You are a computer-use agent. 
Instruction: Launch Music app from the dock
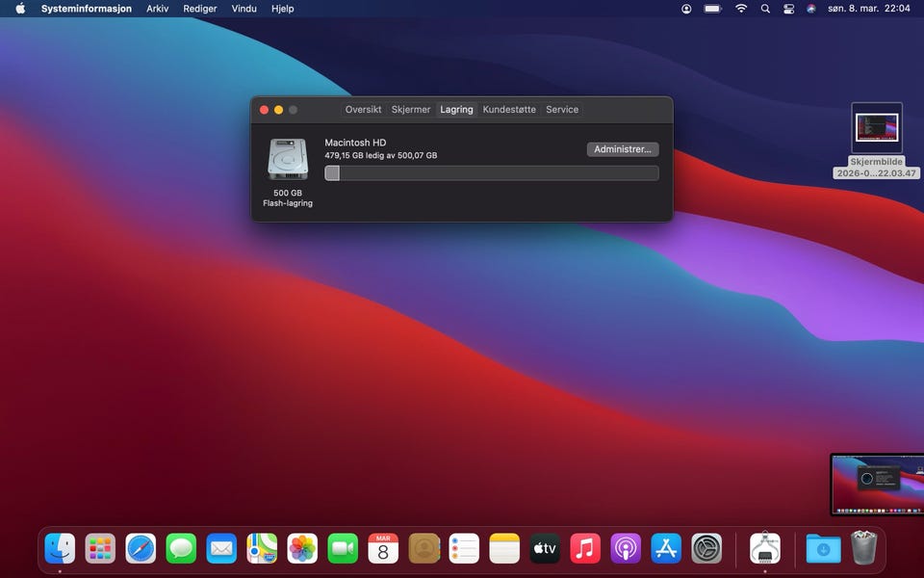click(585, 548)
